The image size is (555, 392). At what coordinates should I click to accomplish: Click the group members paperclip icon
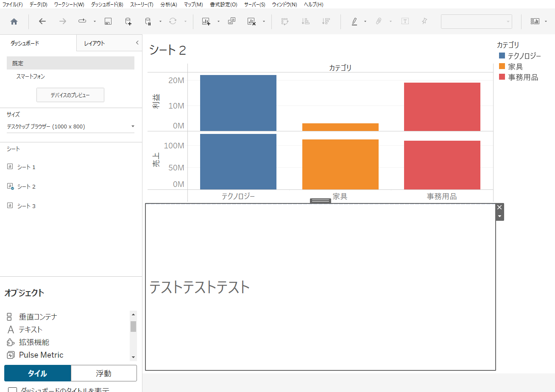(379, 21)
